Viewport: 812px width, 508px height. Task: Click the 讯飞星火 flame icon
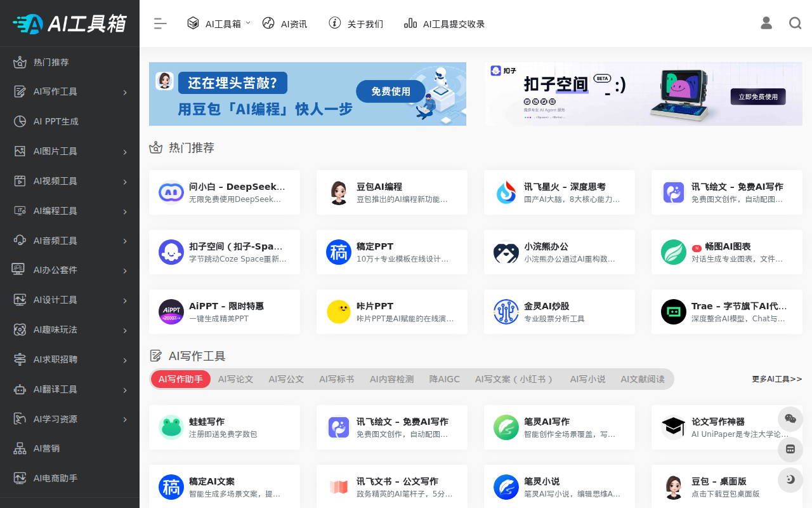[506, 192]
